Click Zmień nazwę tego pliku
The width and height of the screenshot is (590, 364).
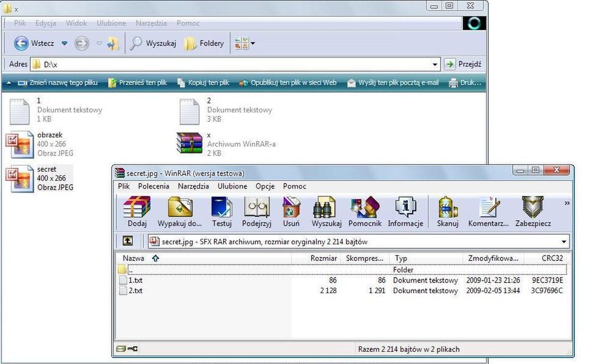coord(58,82)
